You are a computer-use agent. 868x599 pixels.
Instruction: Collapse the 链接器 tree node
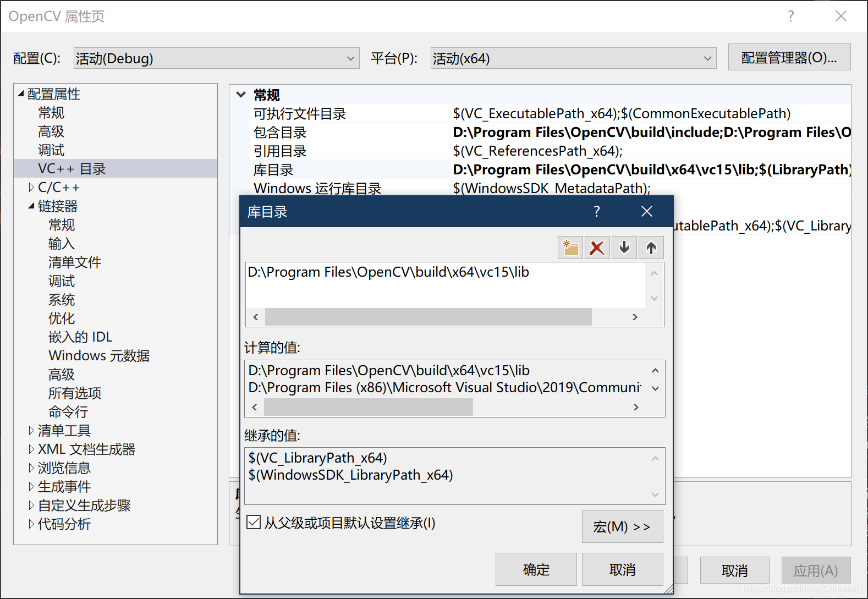[31, 206]
